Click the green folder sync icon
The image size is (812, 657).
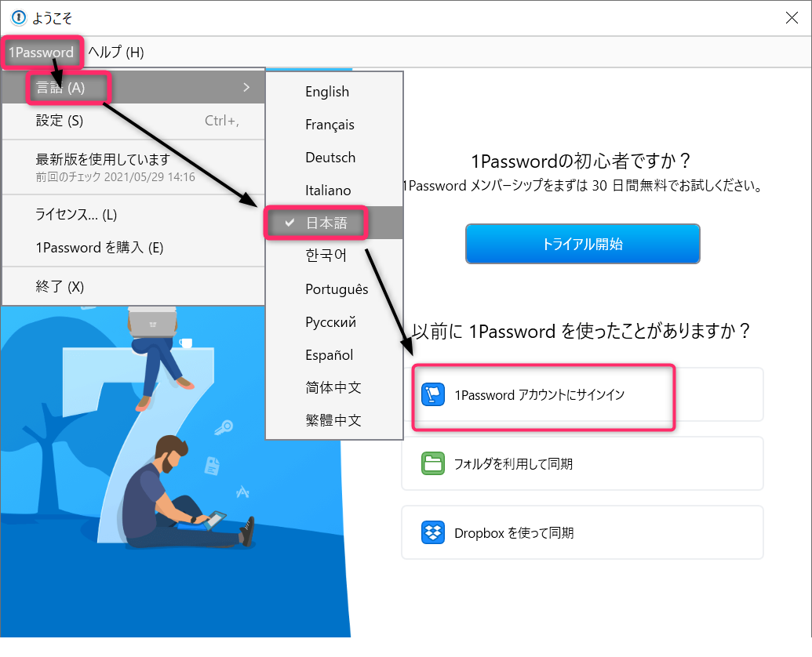(433, 463)
